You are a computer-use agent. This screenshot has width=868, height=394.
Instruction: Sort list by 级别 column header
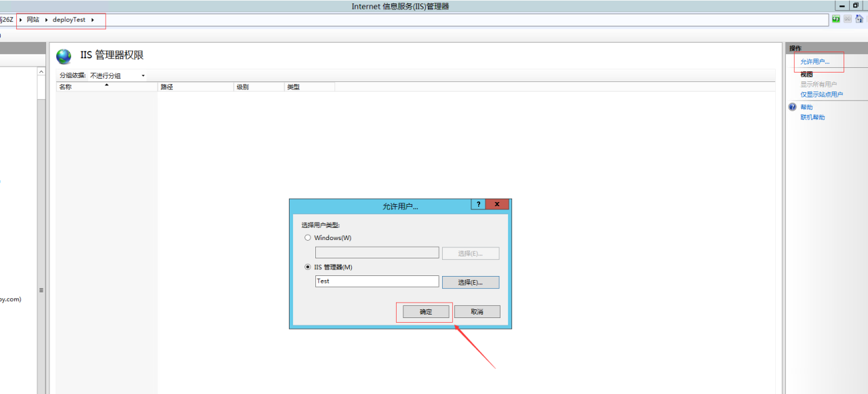coord(259,87)
